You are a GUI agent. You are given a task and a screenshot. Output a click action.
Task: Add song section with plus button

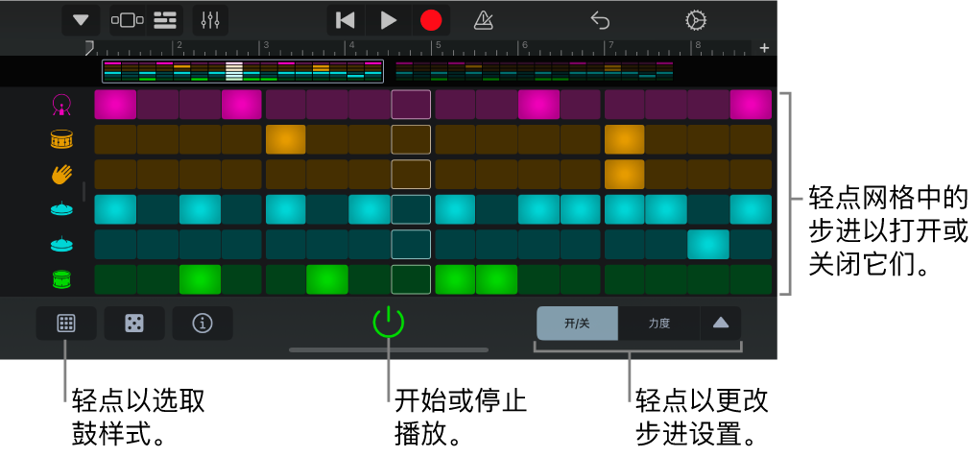764,48
